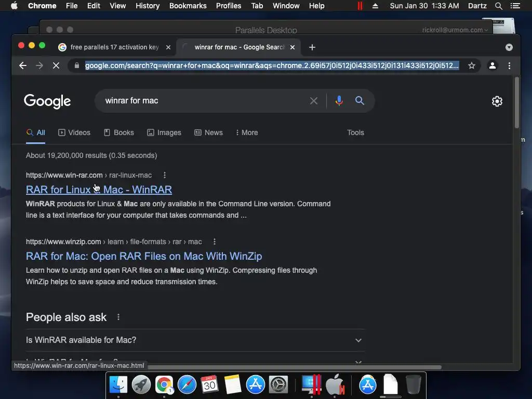Click the Chrome back arrow button

pyautogui.click(x=23, y=65)
